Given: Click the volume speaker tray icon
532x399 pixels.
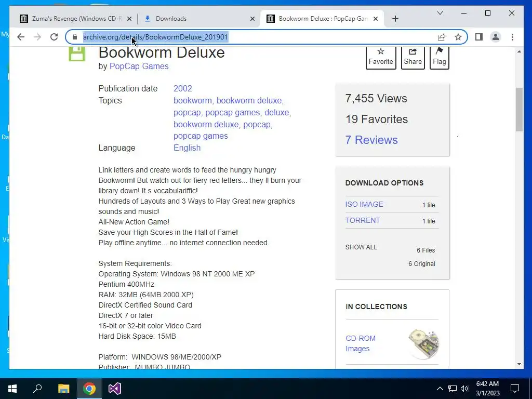Looking at the screenshot, I should tap(464, 389).
